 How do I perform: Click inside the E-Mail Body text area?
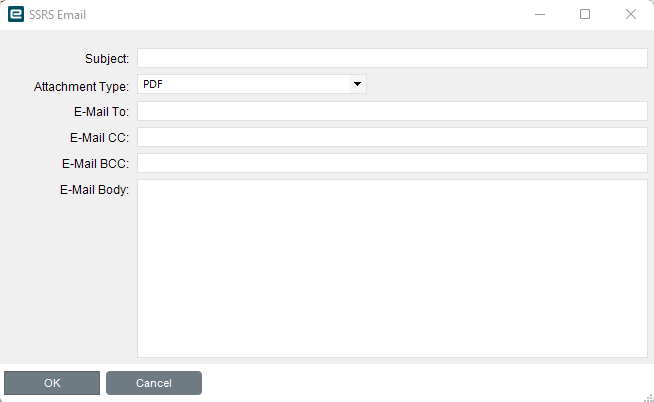click(x=392, y=268)
